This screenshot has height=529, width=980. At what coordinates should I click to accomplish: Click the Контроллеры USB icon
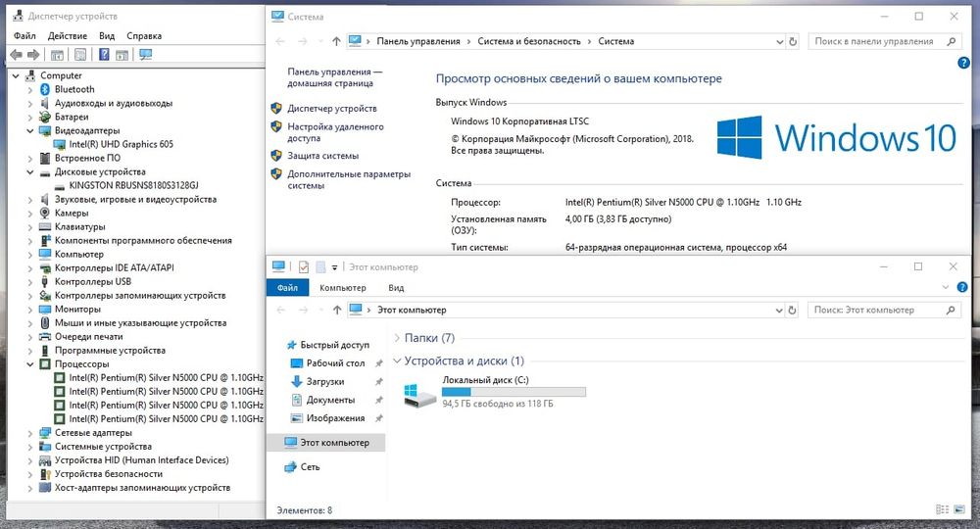[x=44, y=282]
